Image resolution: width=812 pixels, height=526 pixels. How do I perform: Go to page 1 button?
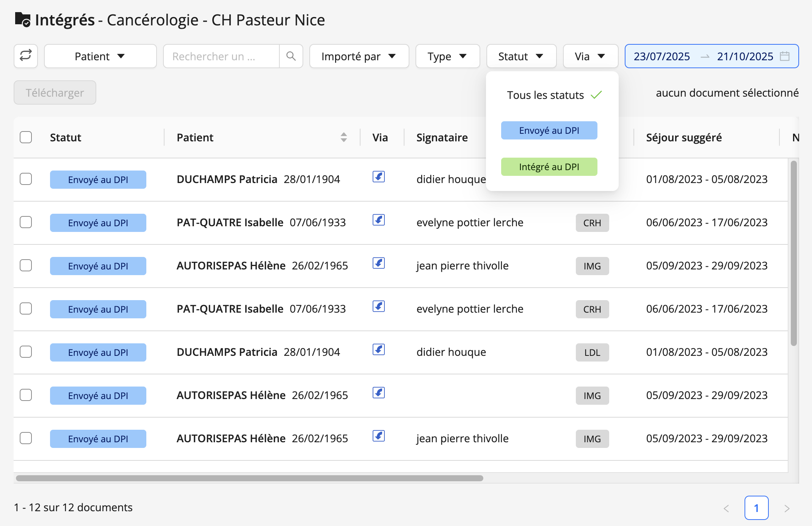click(756, 508)
